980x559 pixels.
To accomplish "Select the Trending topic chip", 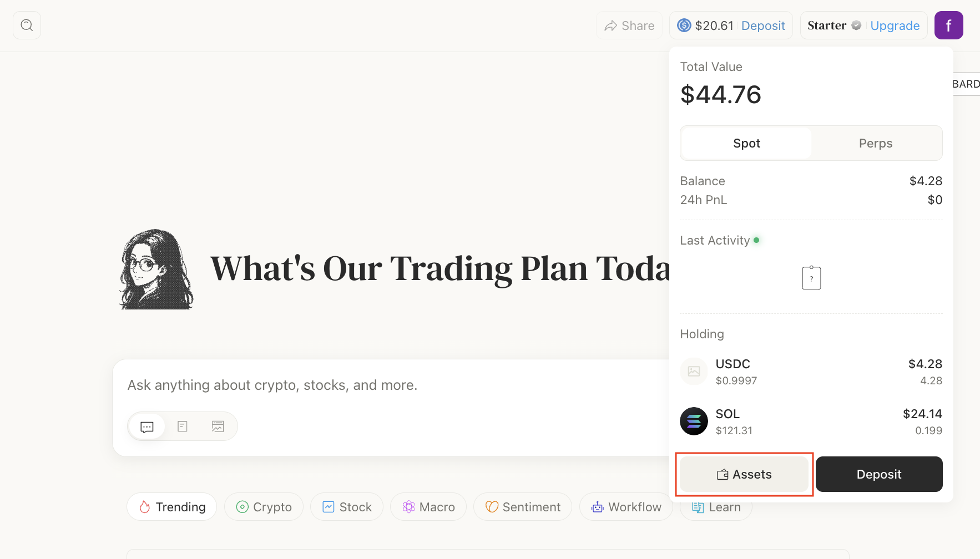I will click(171, 507).
